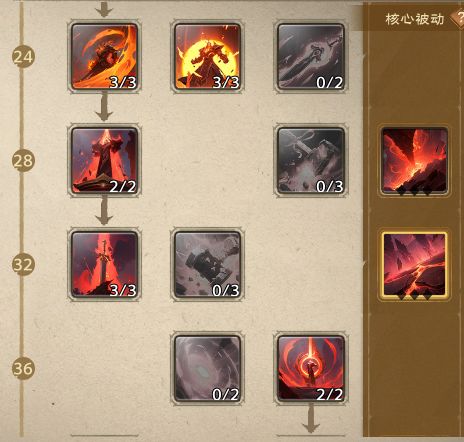Screen dimensions: 464x442
Task: Select the red light pillar skill at level 36
Action: coord(311,368)
